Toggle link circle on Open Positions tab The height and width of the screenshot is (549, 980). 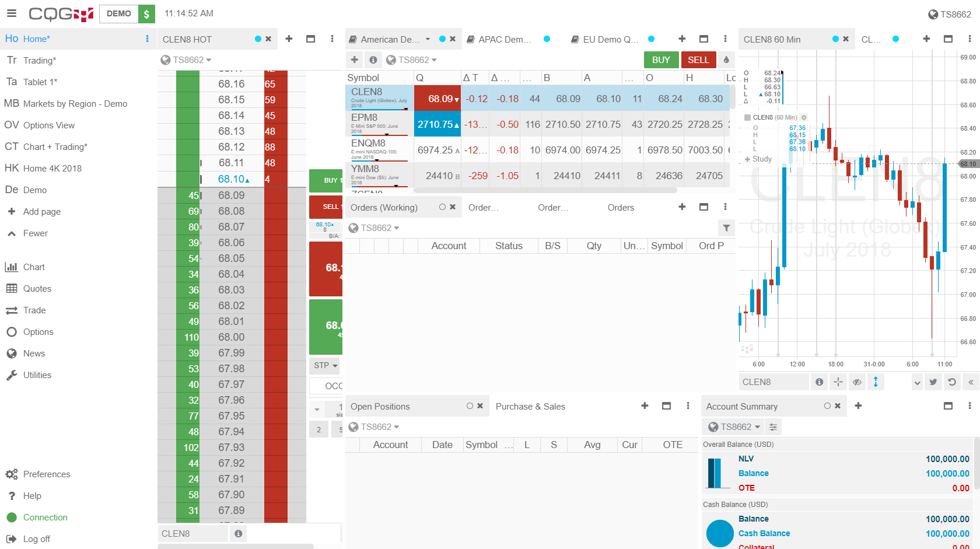(470, 406)
